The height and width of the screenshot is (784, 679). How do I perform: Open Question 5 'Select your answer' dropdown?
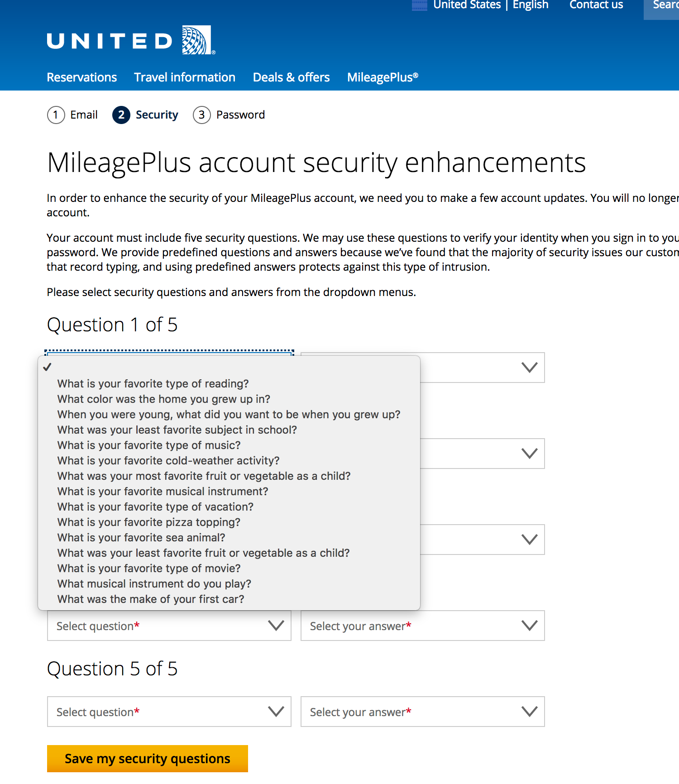[x=423, y=712]
